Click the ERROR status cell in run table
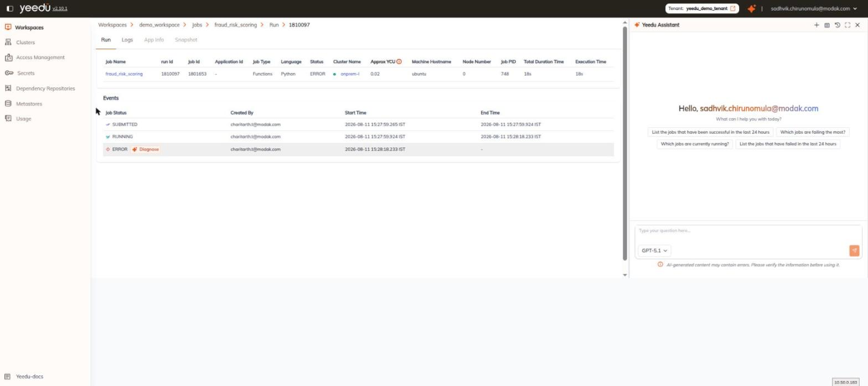868x386 pixels. [x=318, y=74]
